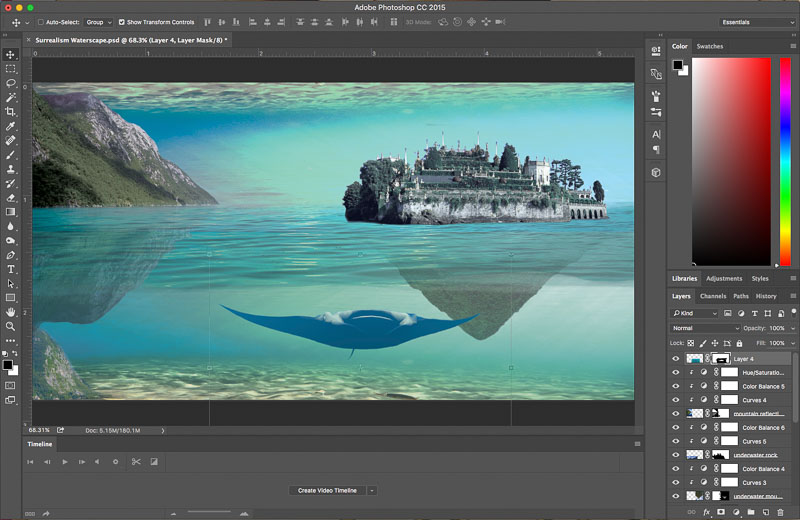Viewport: 800px width, 520px height.
Task: Switch to the Paths tab
Action: pyautogui.click(x=741, y=296)
